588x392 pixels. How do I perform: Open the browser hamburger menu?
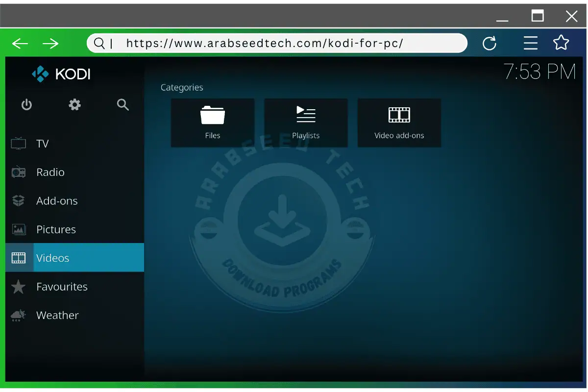[531, 44]
